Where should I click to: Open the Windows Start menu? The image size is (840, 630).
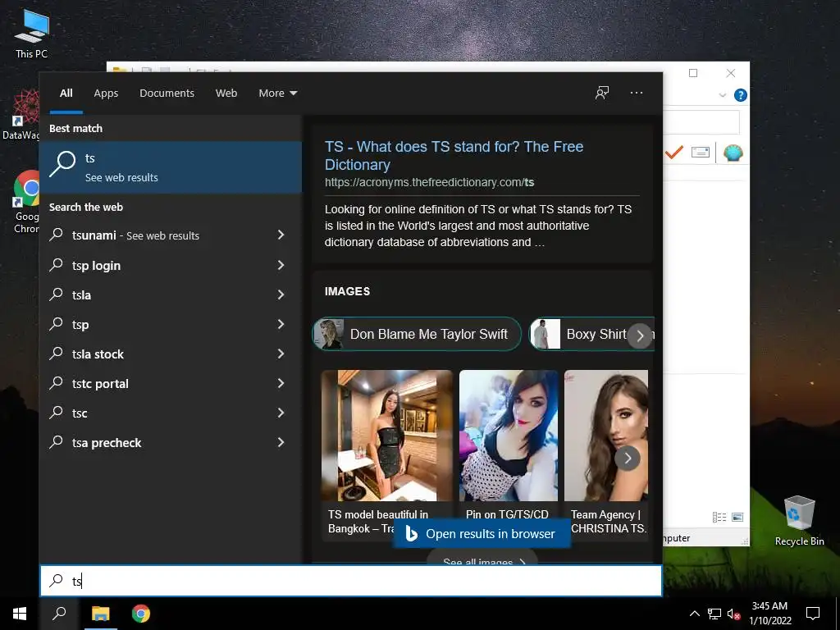pyautogui.click(x=20, y=614)
